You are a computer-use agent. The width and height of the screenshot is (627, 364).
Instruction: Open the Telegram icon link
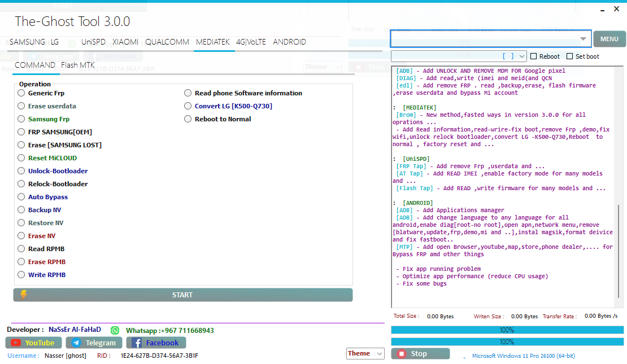[x=76, y=343]
